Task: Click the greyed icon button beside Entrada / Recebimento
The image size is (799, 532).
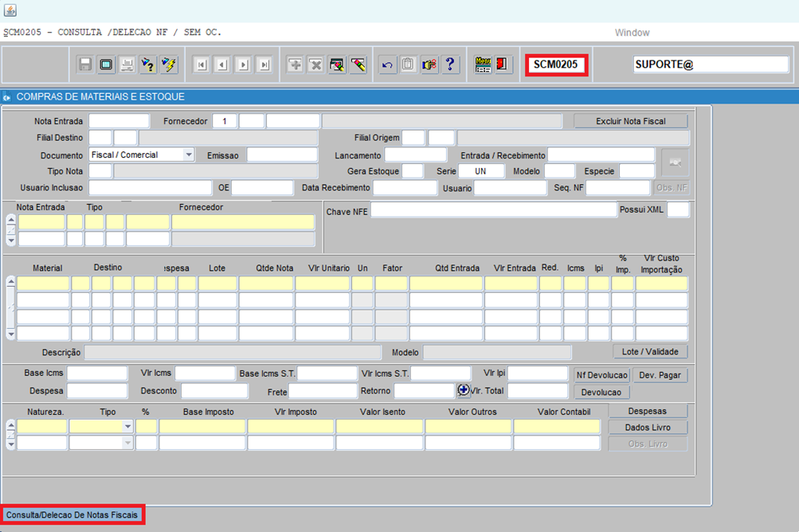Action: [x=676, y=162]
